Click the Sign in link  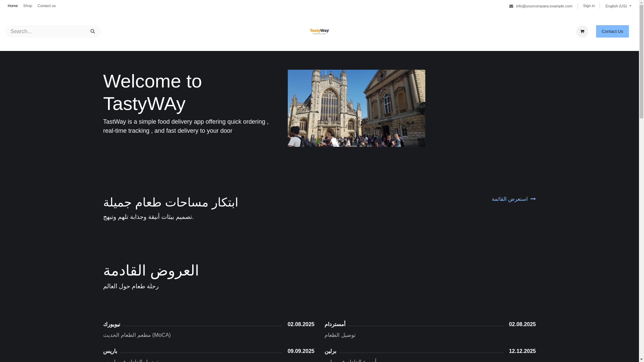pyautogui.click(x=589, y=6)
